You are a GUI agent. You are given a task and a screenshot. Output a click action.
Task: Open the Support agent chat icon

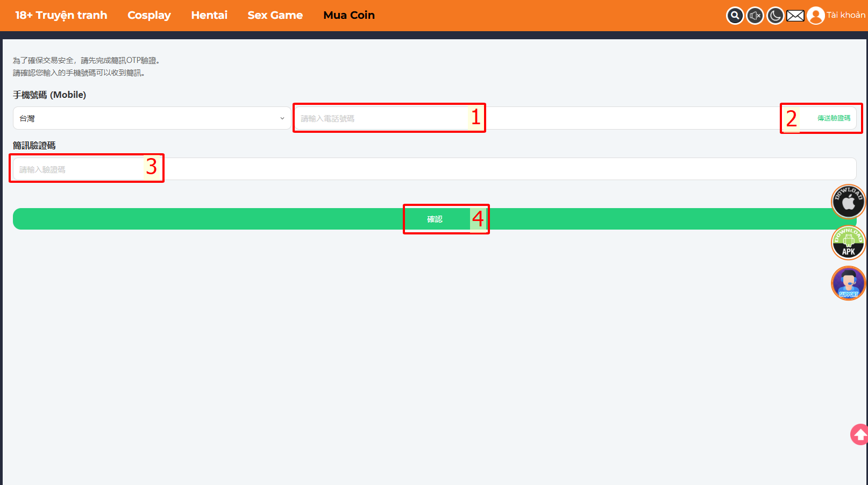click(848, 283)
